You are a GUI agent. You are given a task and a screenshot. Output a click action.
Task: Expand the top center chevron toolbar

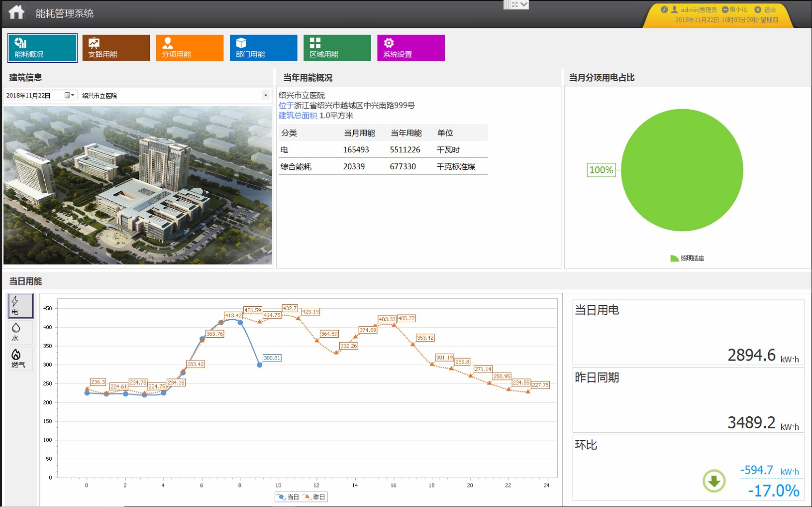524,4
